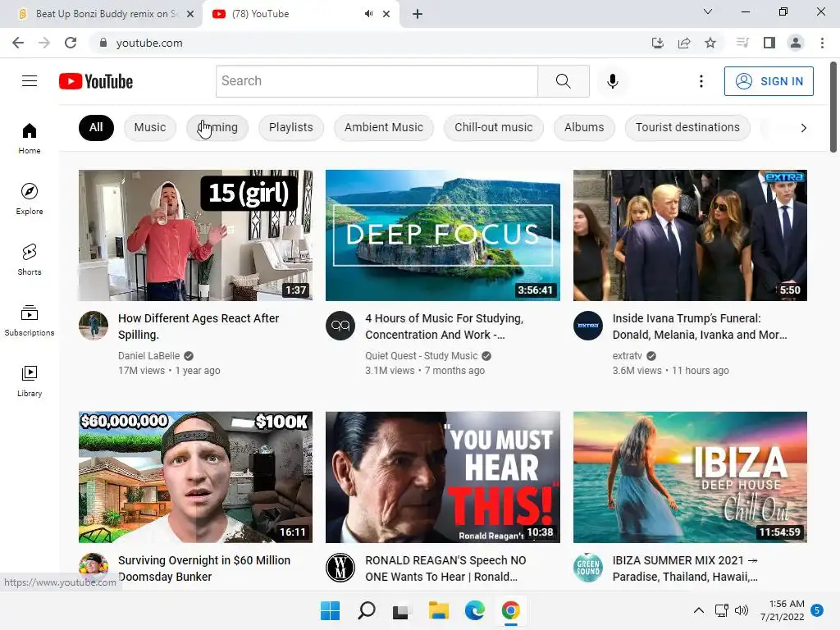The image size is (840, 630).
Task: Mute the YouTube tab via speaker icon
Action: [x=368, y=14]
